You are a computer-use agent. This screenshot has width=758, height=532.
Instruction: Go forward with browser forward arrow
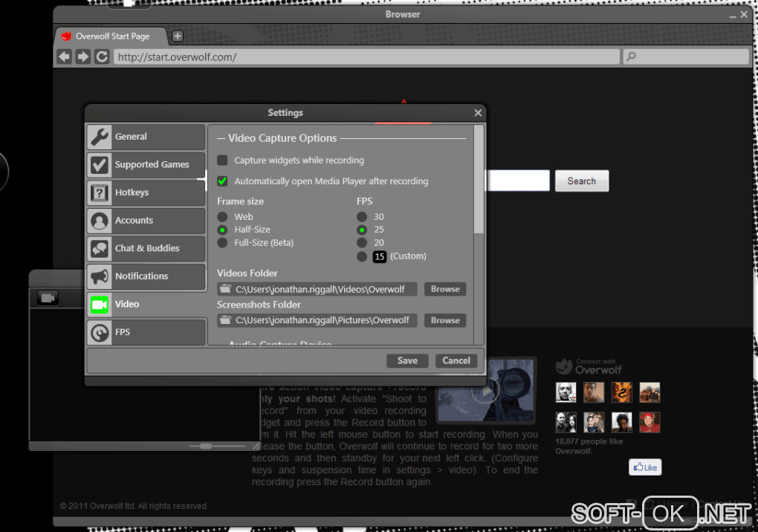[x=83, y=56]
